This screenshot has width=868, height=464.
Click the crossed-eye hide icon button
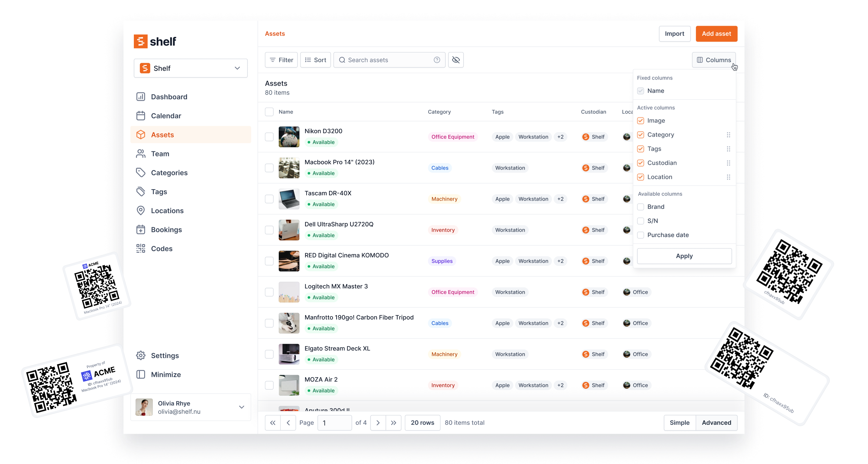pyautogui.click(x=456, y=60)
